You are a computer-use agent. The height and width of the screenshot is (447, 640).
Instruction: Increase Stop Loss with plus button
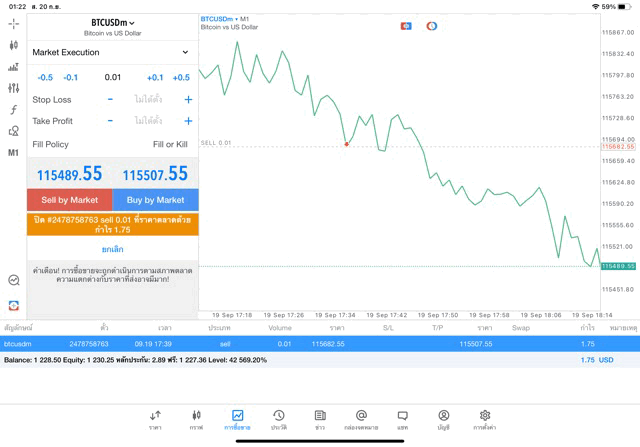188,100
